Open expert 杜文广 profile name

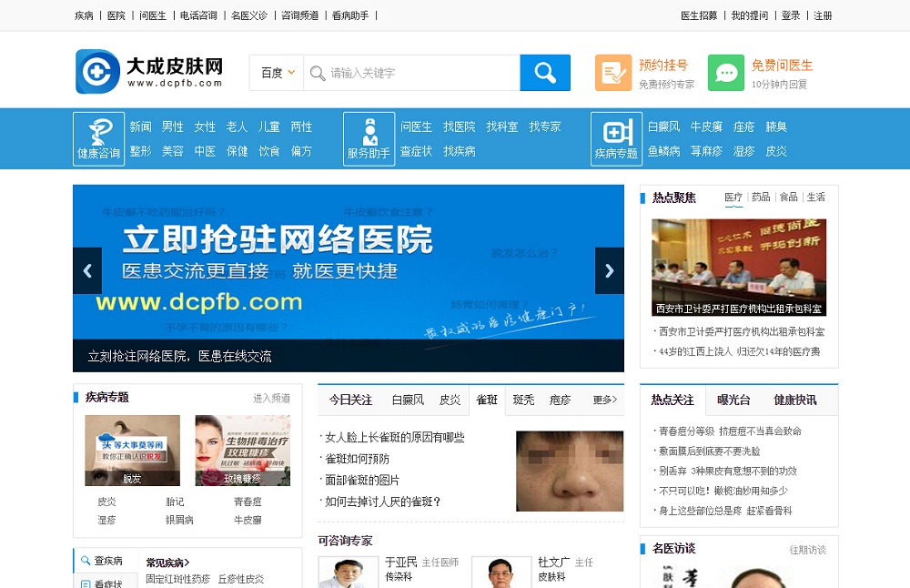tap(553, 562)
